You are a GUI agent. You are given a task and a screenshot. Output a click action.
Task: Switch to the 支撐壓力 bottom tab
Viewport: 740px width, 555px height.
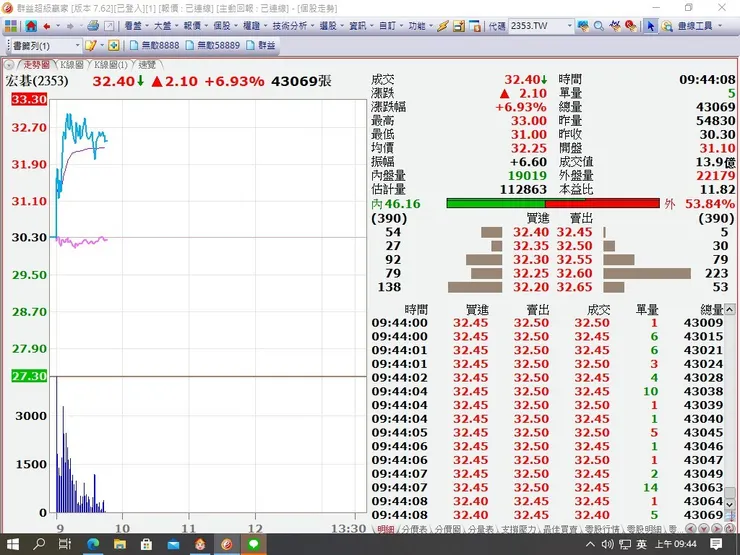coord(519,530)
